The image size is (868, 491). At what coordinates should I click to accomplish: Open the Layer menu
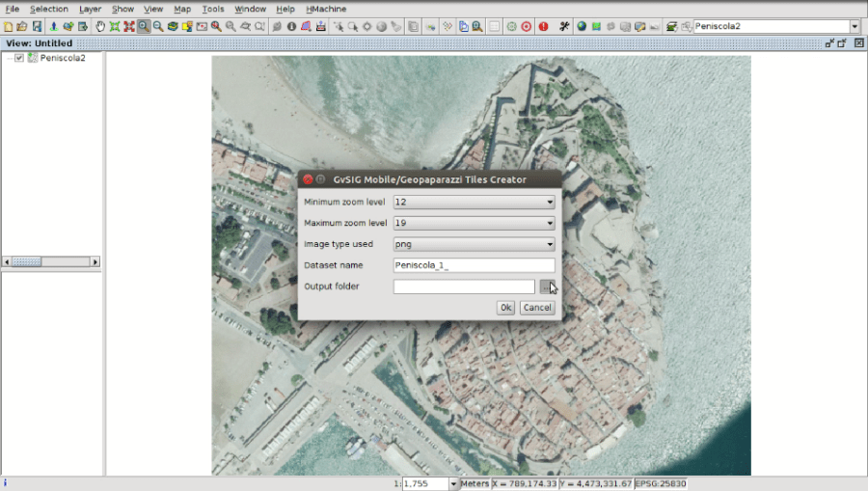pyautogui.click(x=90, y=9)
